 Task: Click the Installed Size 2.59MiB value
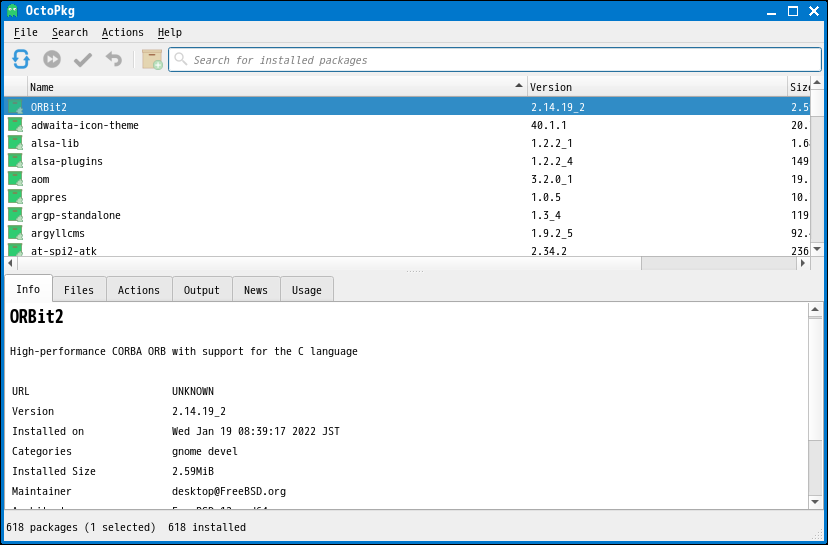coord(193,471)
